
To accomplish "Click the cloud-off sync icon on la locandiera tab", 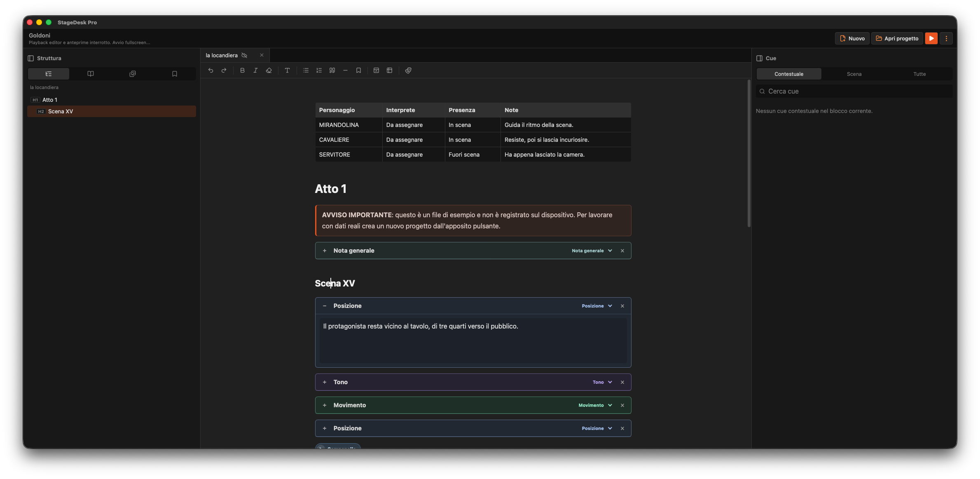I will [244, 55].
